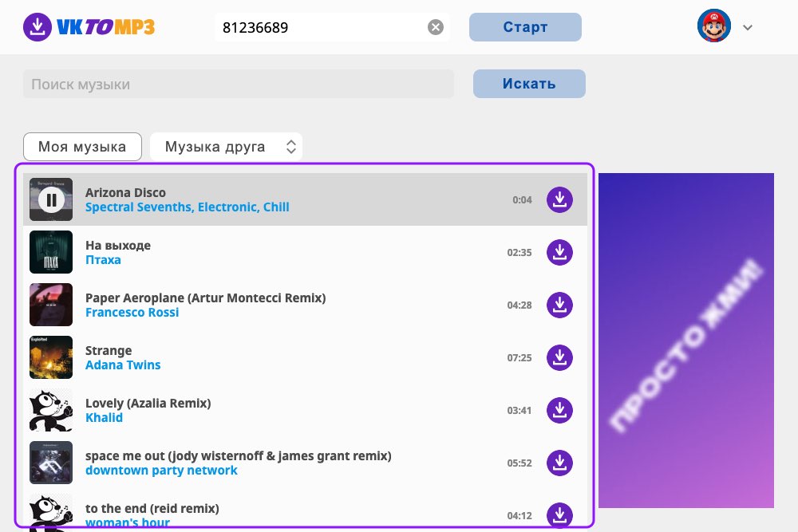
Task: Download the Strange track by Adana Twins
Action: click(x=560, y=357)
